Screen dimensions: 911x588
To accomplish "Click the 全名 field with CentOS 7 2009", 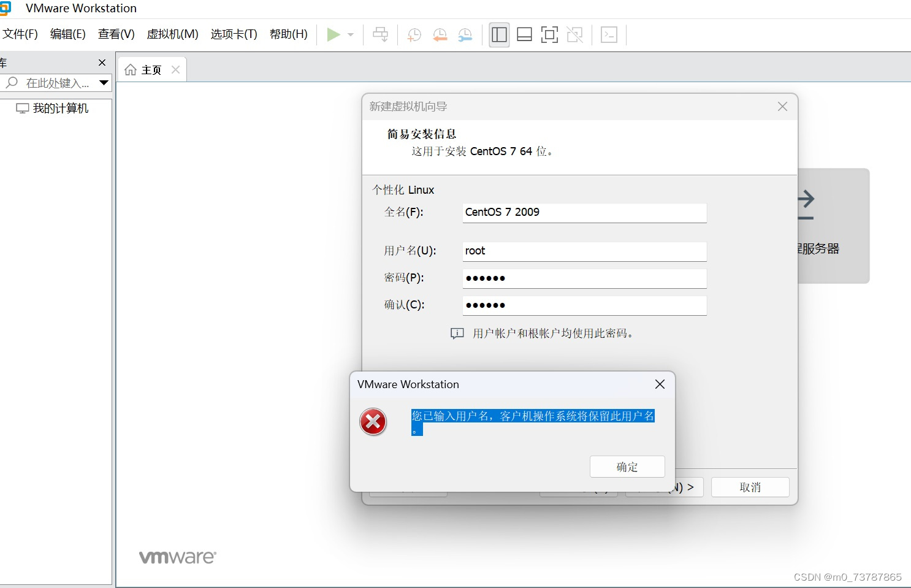I will tap(584, 213).
